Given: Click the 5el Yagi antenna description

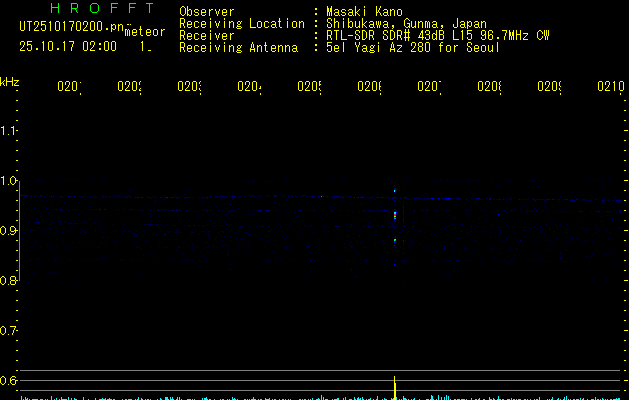Looking at the screenshot, I should pyautogui.click(x=411, y=47).
